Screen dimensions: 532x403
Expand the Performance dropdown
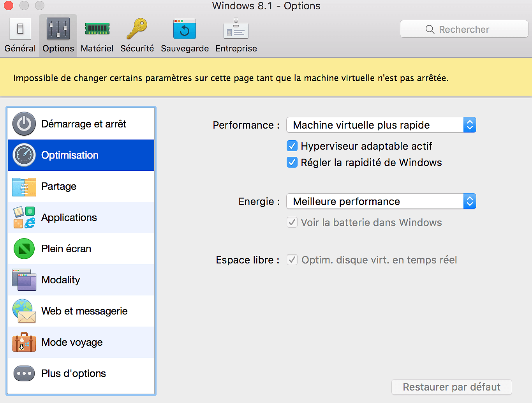(381, 125)
